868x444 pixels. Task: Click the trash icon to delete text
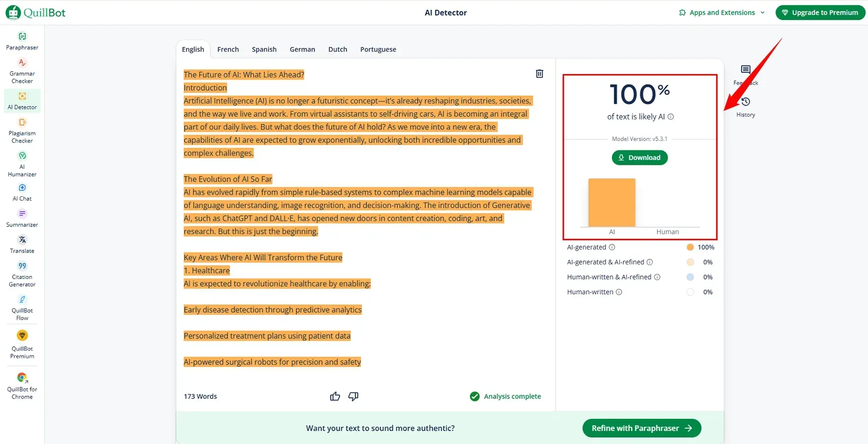click(540, 74)
